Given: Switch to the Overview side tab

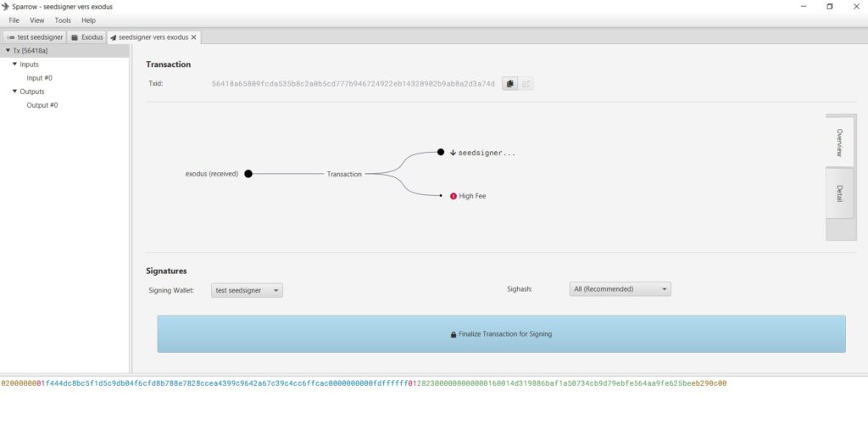Looking at the screenshot, I should coord(840,142).
